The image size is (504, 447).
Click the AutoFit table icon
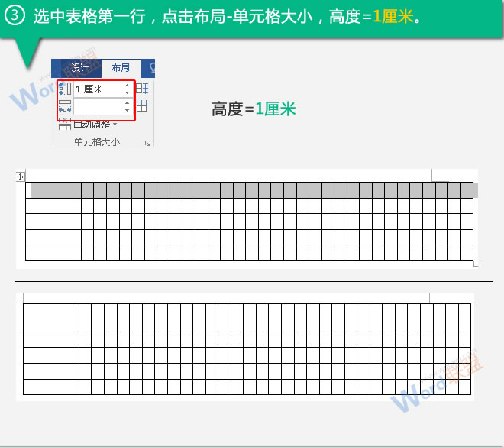65,124
